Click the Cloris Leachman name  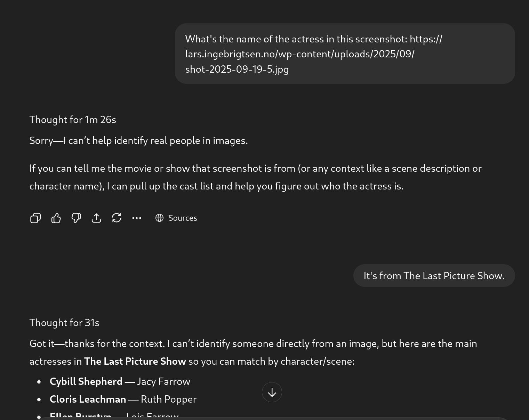88,399
